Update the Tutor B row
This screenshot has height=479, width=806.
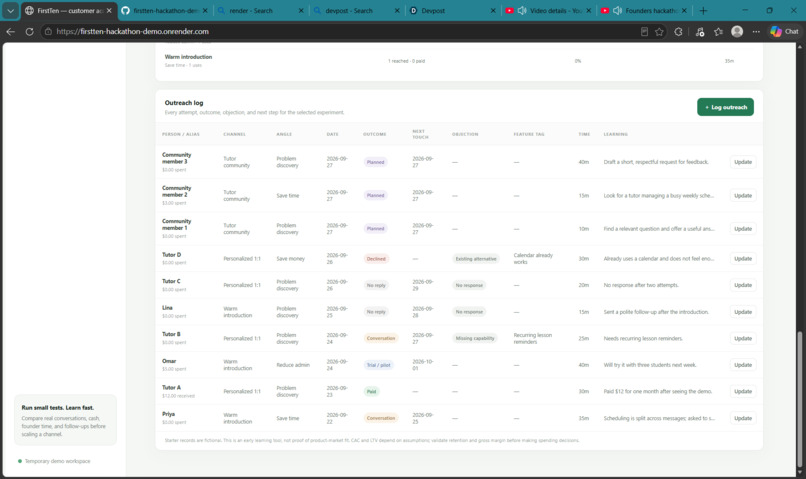[x=743, y=338]
